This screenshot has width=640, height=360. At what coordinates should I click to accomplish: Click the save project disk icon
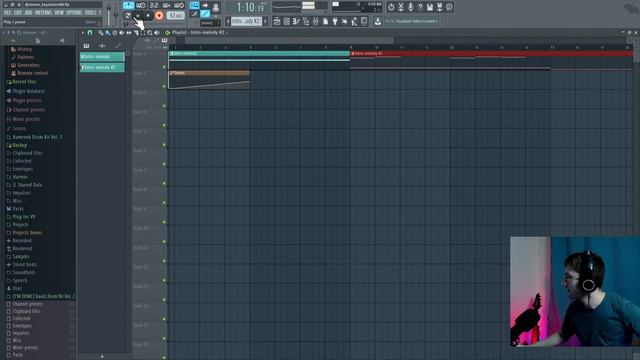pyautogui.click(x=430, y=7)
